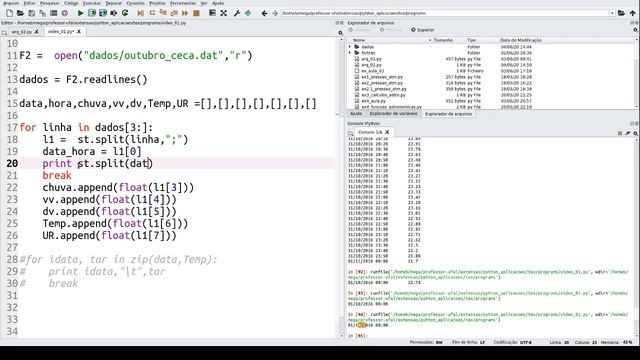Open the Depurar menu
This screenshot has width=640, height=360.
pos(113,3)
